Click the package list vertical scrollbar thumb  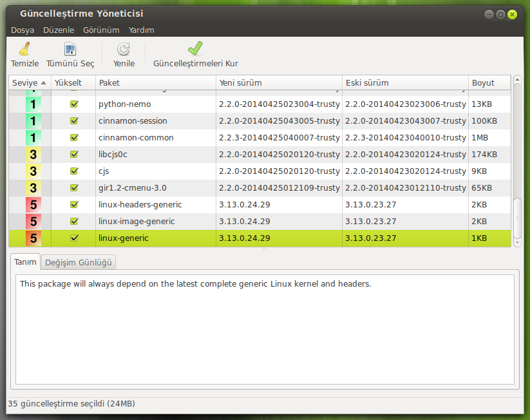coord(517,218)
